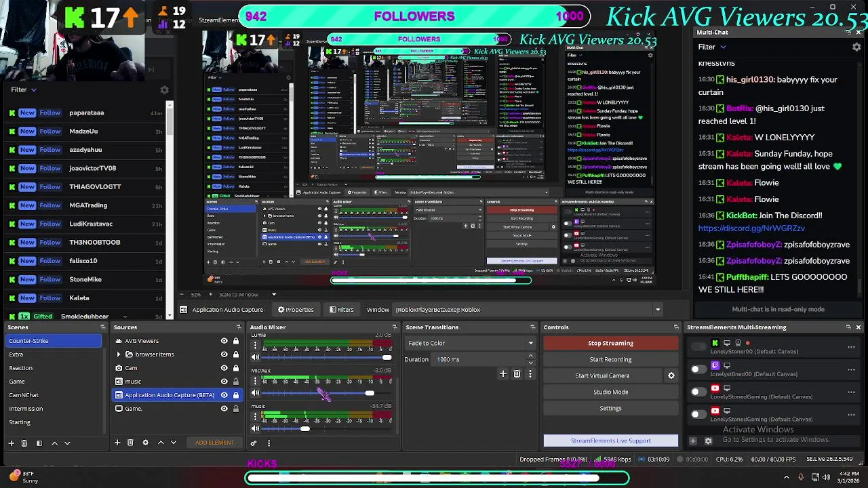Viewport: 868px width, 488px height.
Task: Open Audio Mixer menu dots
Action: click(269, 443)
